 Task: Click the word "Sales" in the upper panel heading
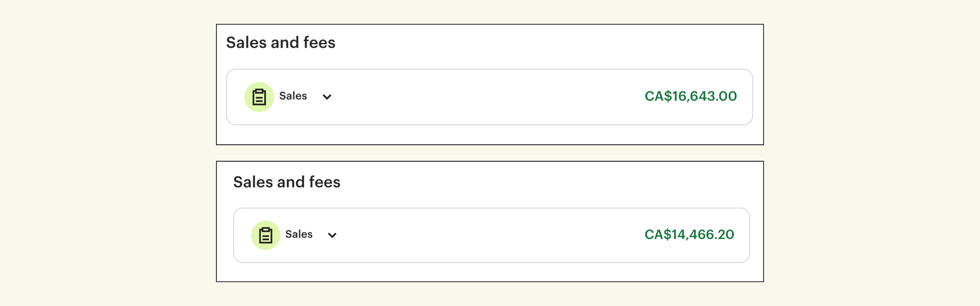click(246, 43)
